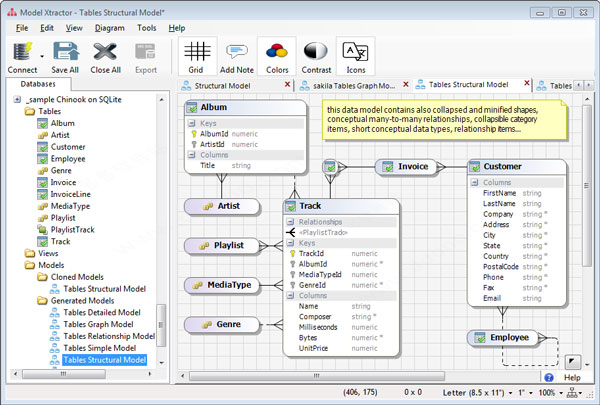600x405 pixels.
Task: Expand the _sample Chinook on SQLite node
Action: [x=17, y=100]
